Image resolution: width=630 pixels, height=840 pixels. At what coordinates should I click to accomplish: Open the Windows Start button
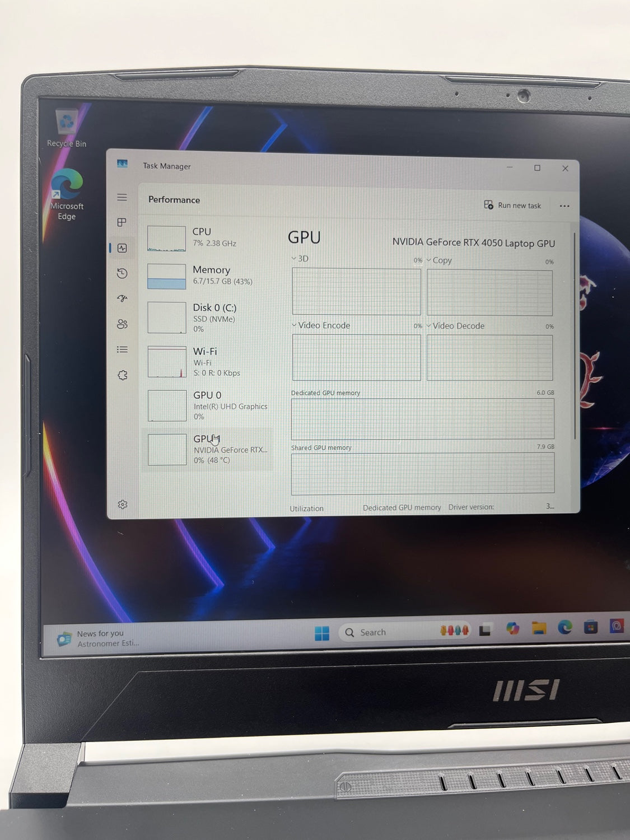tap(322, 633)
